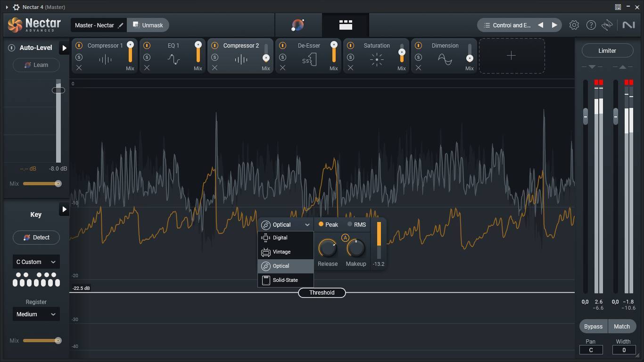Expand the Key panel arrow
Screen dimensions: 644x362
pyautogui.click(x=64, y=209)
